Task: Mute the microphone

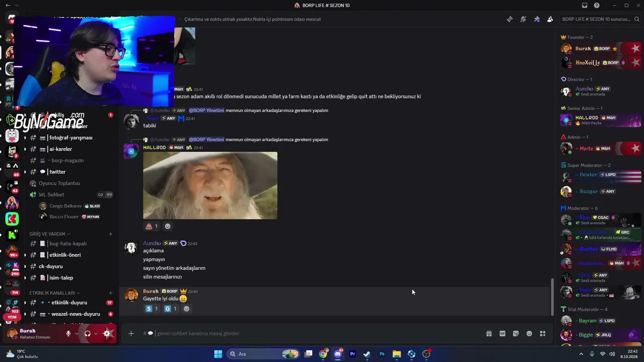Action: point(68,333)
